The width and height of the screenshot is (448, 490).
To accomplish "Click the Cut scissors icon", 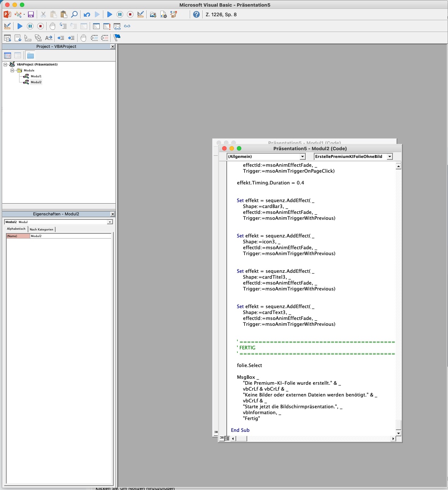I will pos(43,14).
